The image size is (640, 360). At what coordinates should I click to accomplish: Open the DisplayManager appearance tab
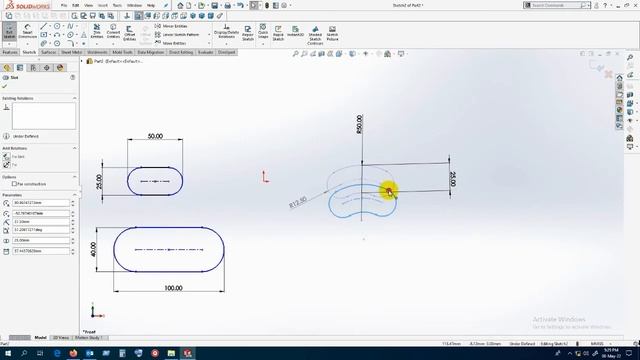(60, 68)
